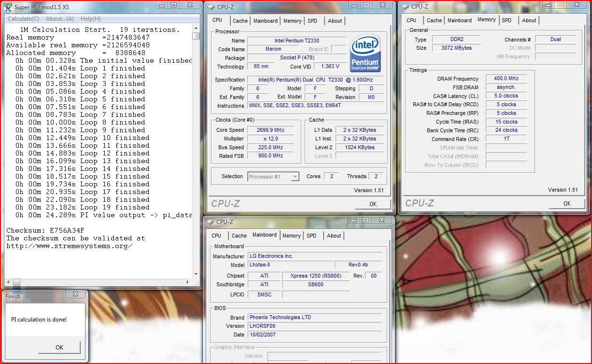
Task: Click the Manufacturer field LG Electronics Inc.
Action: point(315,256)
